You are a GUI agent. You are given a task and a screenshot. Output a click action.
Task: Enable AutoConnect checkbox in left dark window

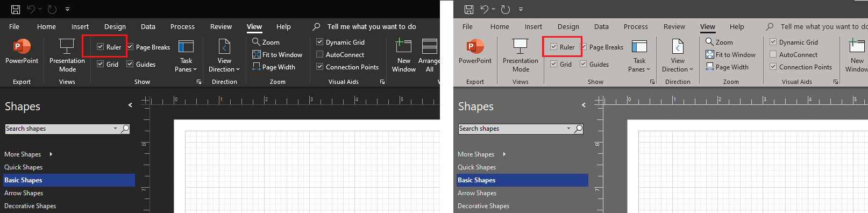click(x=319, y=54)
